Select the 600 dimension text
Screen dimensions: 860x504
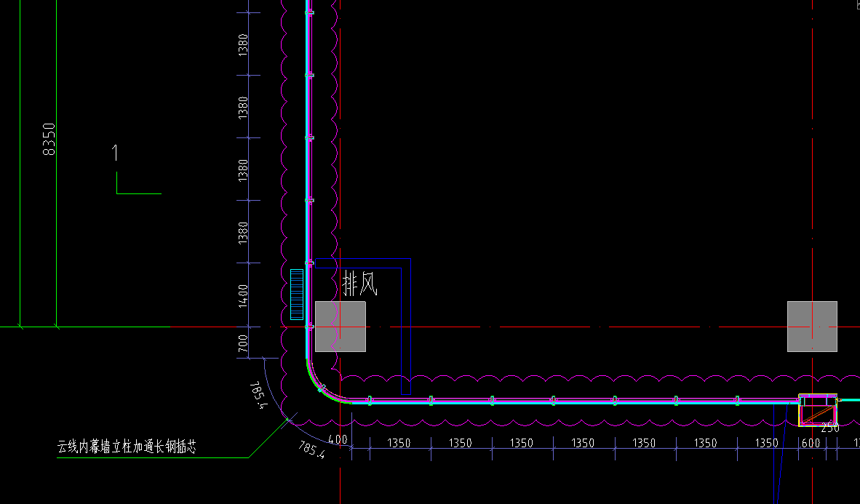tap(811, 443)
